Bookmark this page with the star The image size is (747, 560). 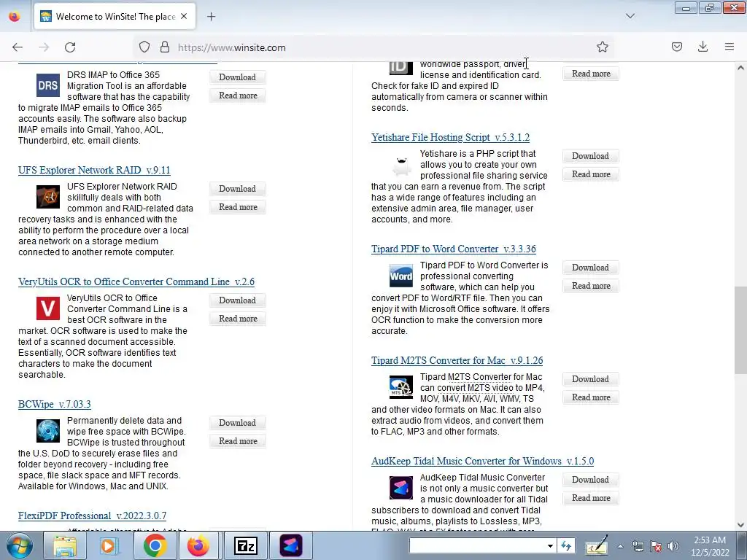pyautogui.click(x=602, y=47)
